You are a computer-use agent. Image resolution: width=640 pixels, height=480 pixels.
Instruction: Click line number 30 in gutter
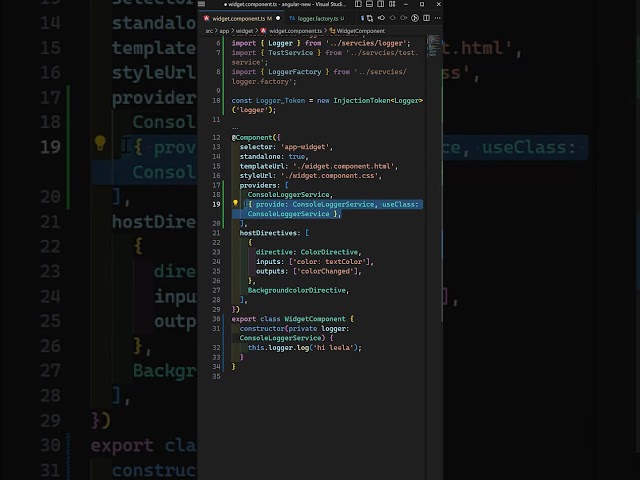tap(216, 319)
